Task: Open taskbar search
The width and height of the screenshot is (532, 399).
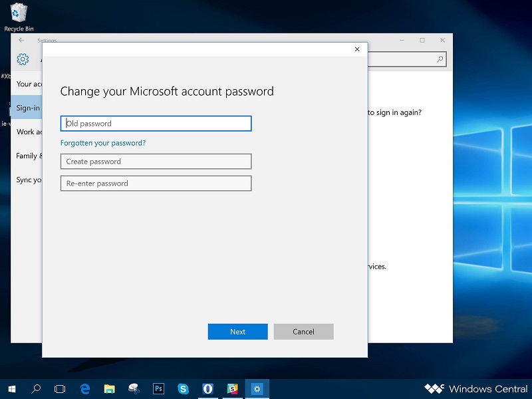Action: point(36,389)
